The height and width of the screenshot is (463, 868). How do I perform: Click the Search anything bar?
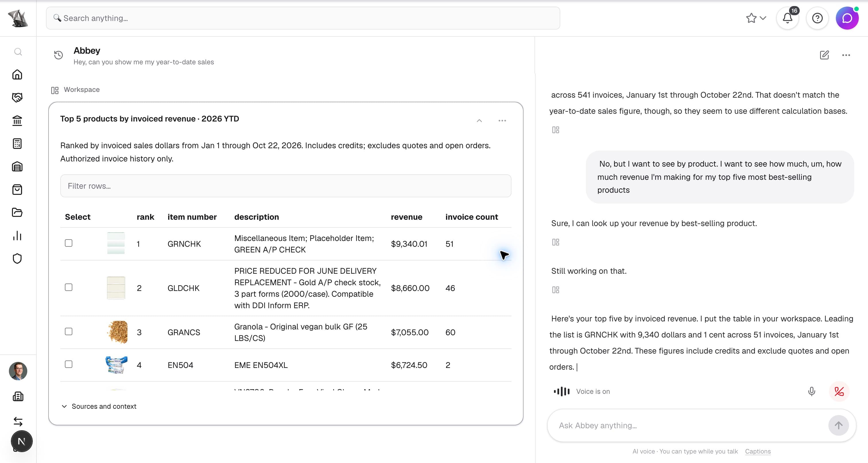tap(303, 18)
